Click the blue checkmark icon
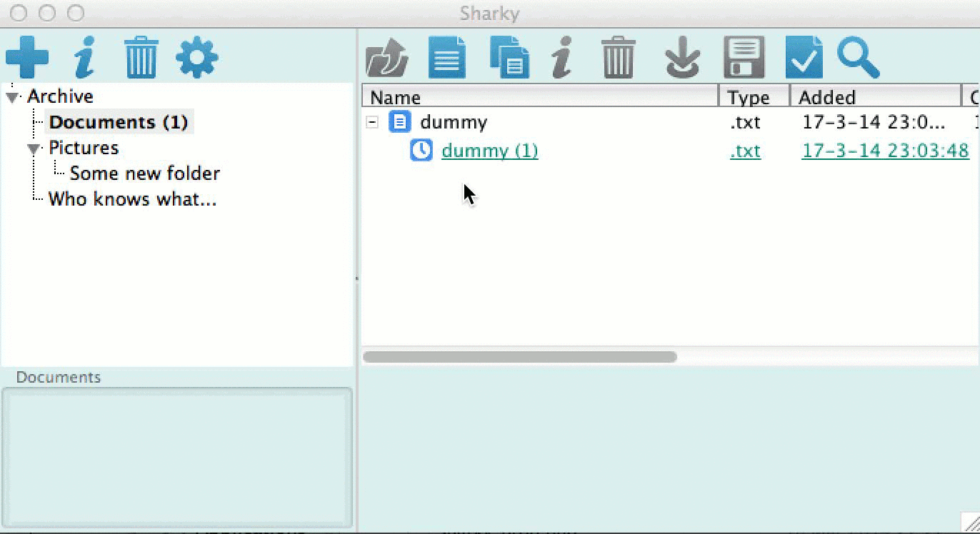Screen dimensions: 980x534 [804, 57]
